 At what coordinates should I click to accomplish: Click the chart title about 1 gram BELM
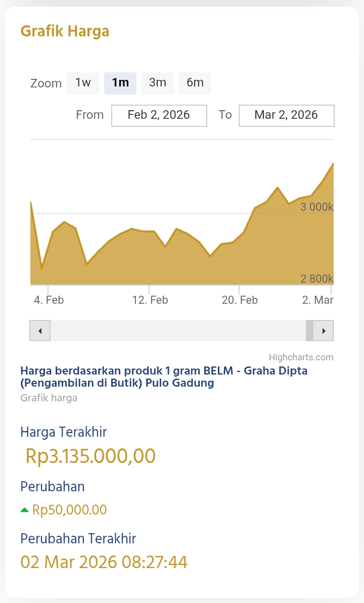164,377
